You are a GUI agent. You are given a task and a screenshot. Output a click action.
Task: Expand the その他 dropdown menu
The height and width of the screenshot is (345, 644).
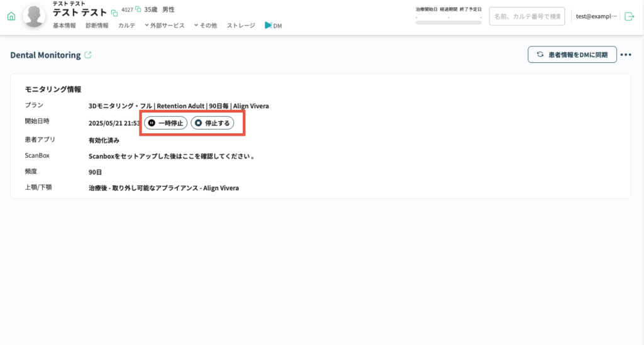point(205,25)
